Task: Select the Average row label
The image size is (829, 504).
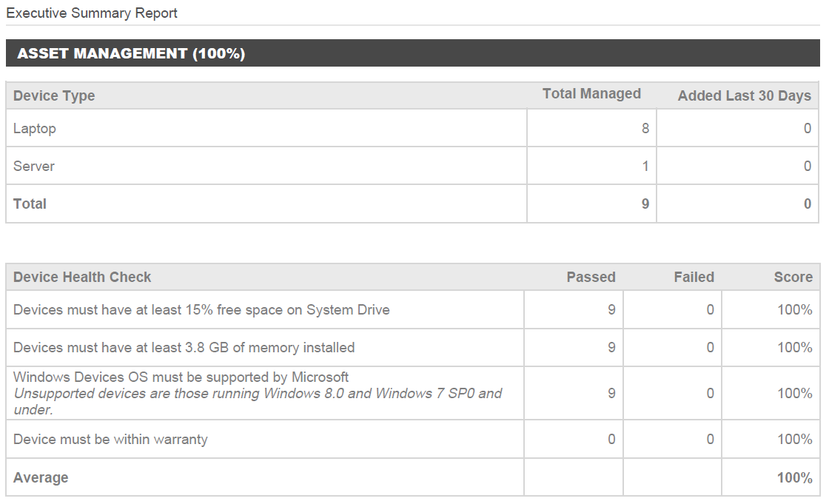Action: (x=41, y=477)
